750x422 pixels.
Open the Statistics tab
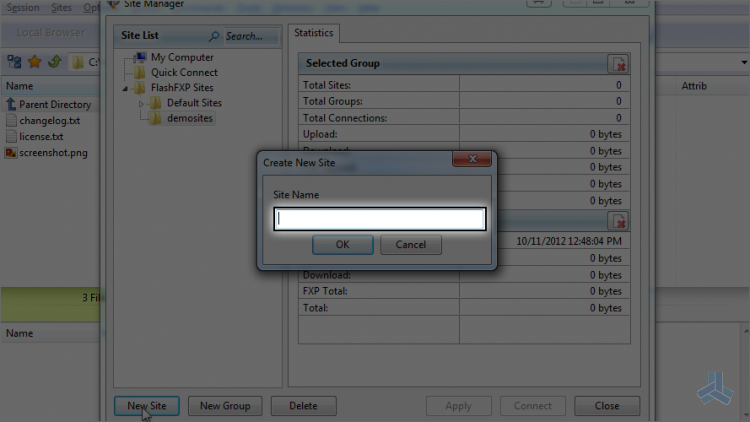pyautogui.click(x=314, y=33)
